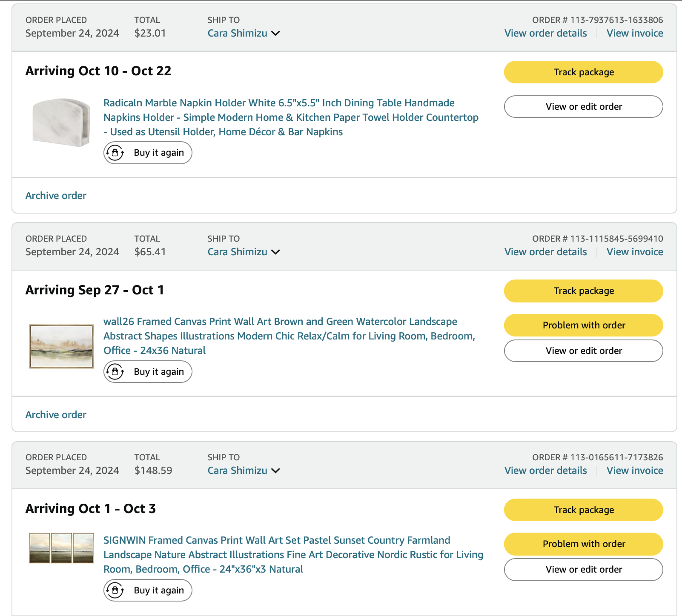Track package for the Sep 27 - Oct 1 order

tap(583, 291)
